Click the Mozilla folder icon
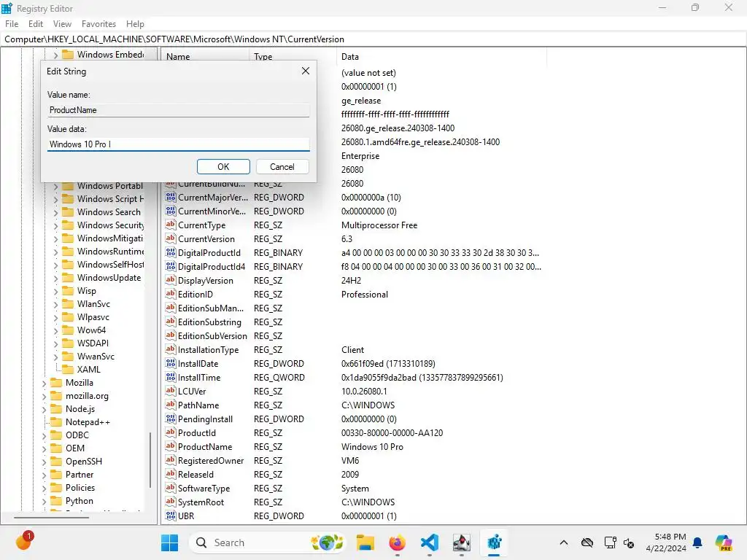The image size is (747, 560). tap(57, 382)
